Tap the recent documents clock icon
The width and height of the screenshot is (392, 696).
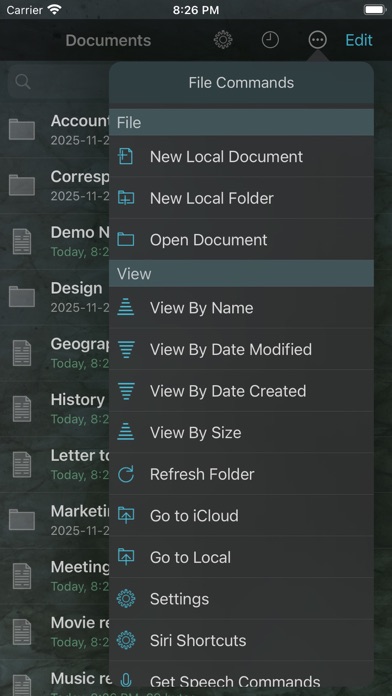(270, 40)
